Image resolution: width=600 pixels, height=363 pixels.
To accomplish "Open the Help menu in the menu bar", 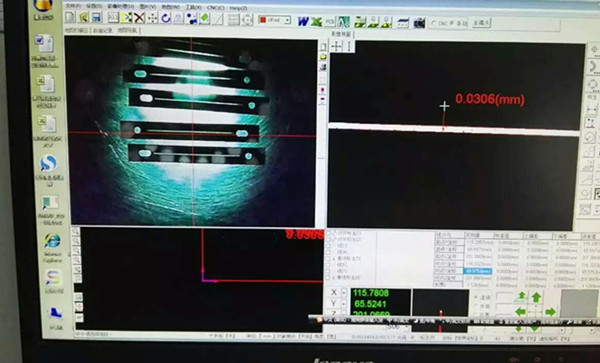I will [x=238, y=8].
